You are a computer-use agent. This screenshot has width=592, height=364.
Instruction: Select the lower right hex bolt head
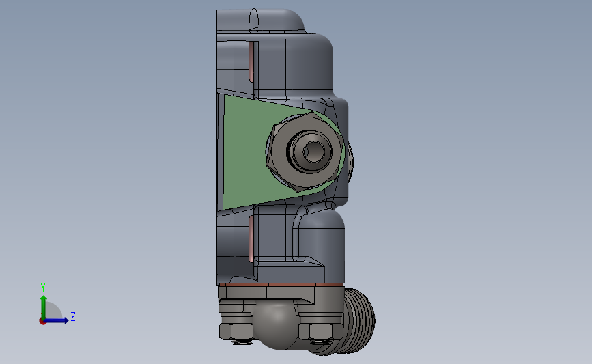click(320, 331)
